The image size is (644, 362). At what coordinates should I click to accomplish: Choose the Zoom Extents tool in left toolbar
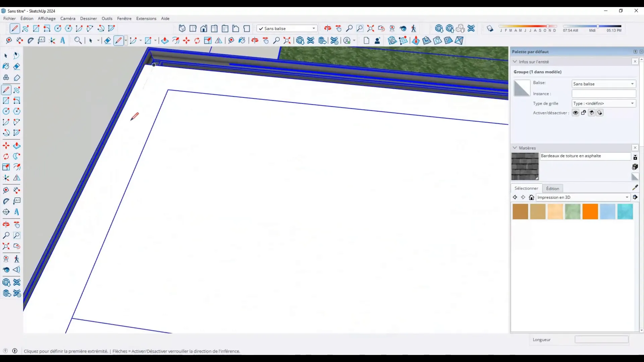click(6, 246)
